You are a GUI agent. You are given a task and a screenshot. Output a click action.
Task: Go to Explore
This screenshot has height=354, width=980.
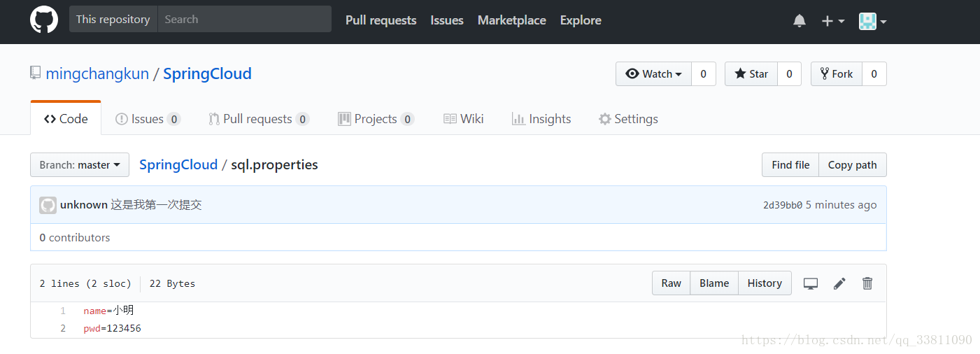[581, 20]
